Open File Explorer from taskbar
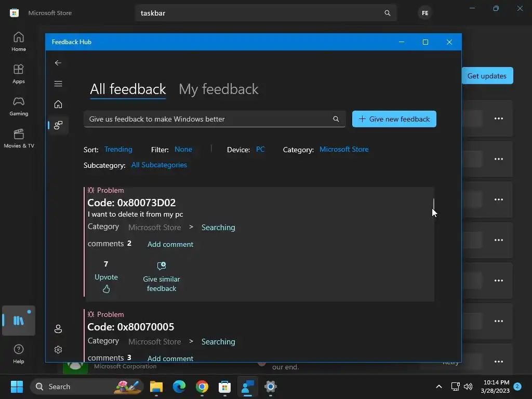Image resolution: width=532 pixels, height=399 pixels. point(156,387)
